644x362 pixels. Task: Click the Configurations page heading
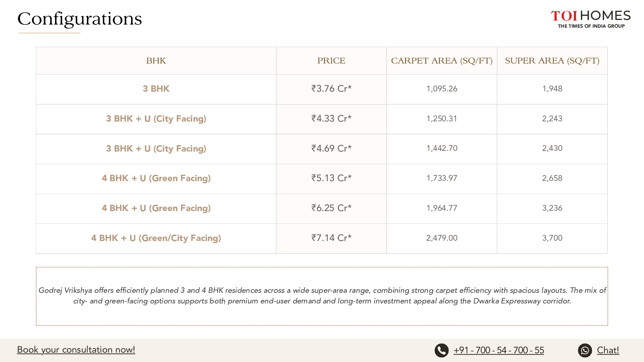pos(80,19)
